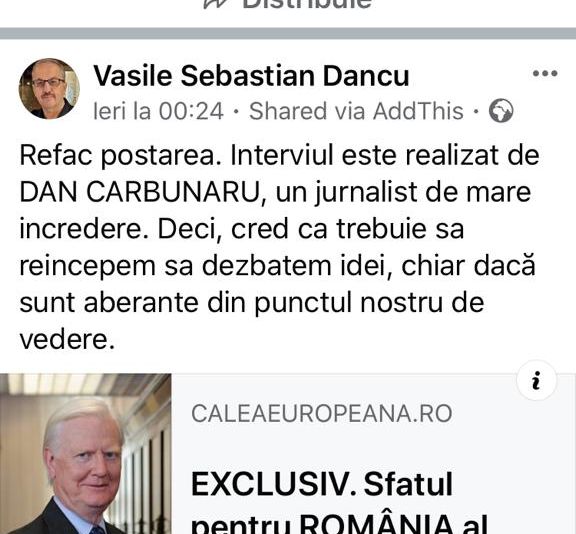Open the post timestamp Ieri la 00:24
Image resolution: width=576 pixels, height=534 pixels.
click(x=158, y=111)
